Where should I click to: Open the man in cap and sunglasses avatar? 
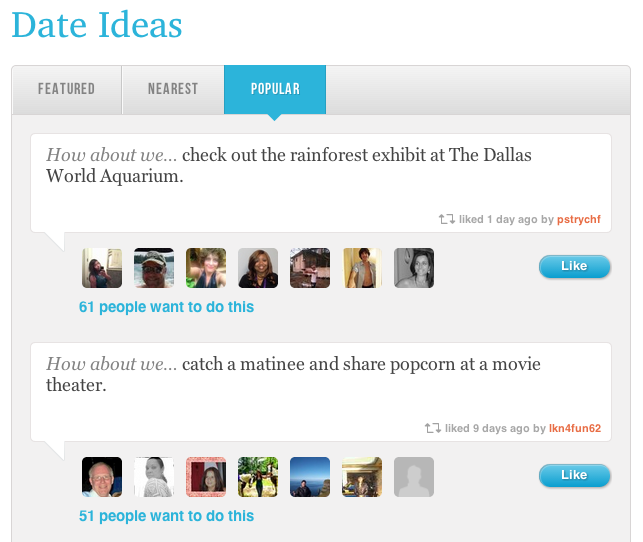[154, 268]
